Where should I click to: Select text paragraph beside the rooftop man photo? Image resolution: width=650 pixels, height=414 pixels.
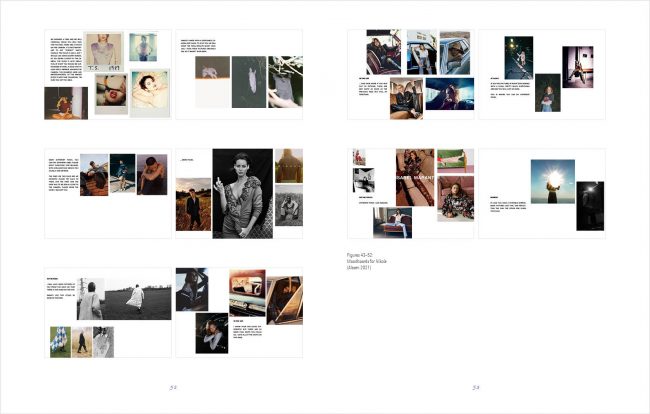click(64, 174)
